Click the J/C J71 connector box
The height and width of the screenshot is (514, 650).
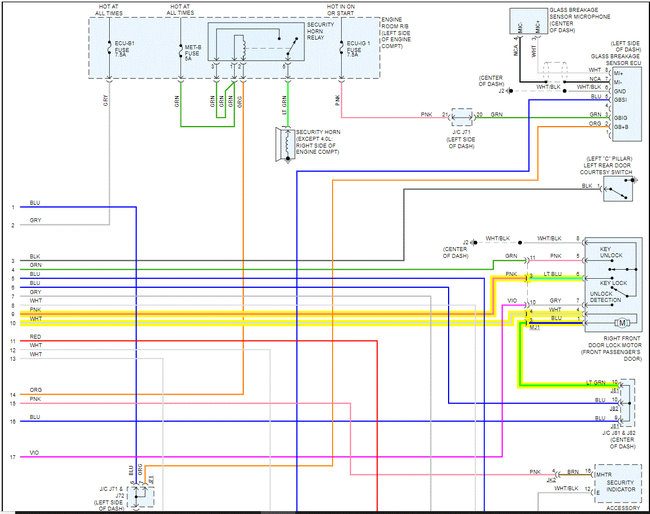tap(461, 117)
